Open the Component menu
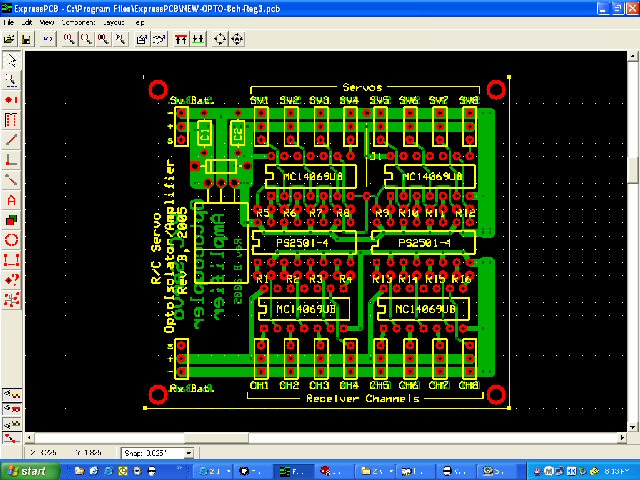Image resolution: width=640 pixels, height=480 pixels. (78, 22)
